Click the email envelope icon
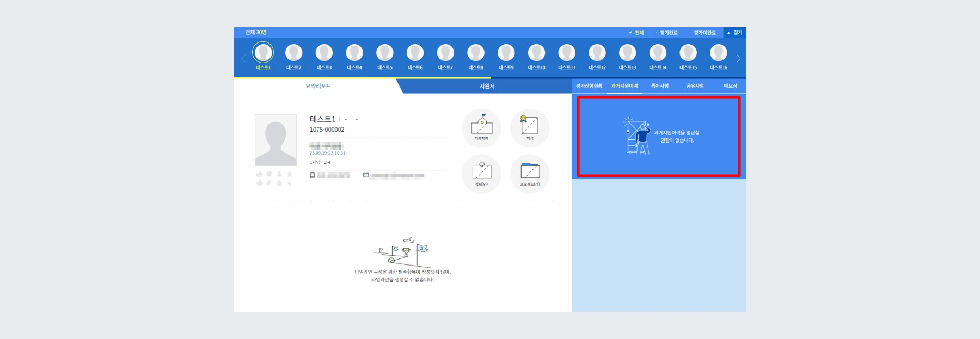 366,175
